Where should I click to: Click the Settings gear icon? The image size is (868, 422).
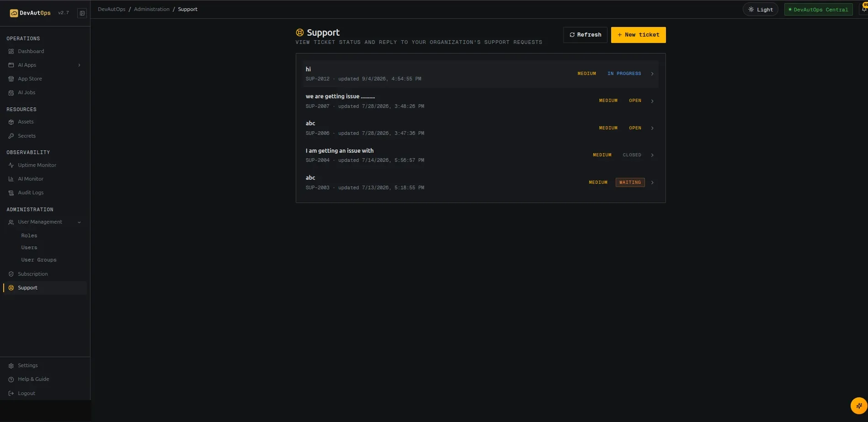pos(11,365)
